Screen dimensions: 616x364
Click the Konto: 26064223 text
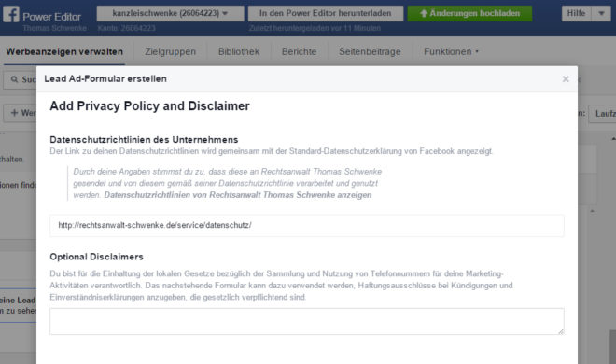(x=127, y=28)
